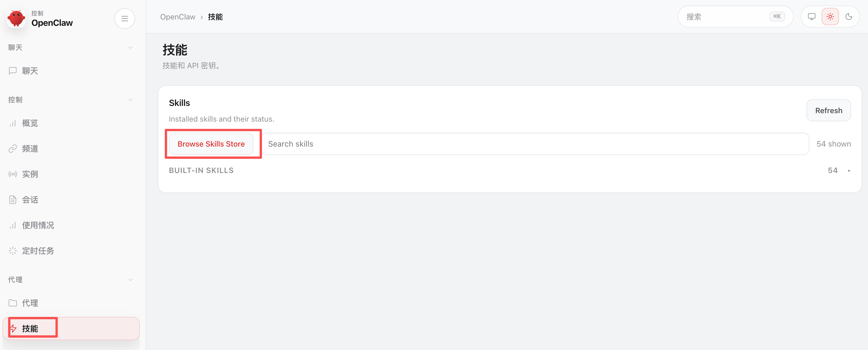868x350 pixels.
Task: Enable dark theme moon icon
Action: pos(849,17)
